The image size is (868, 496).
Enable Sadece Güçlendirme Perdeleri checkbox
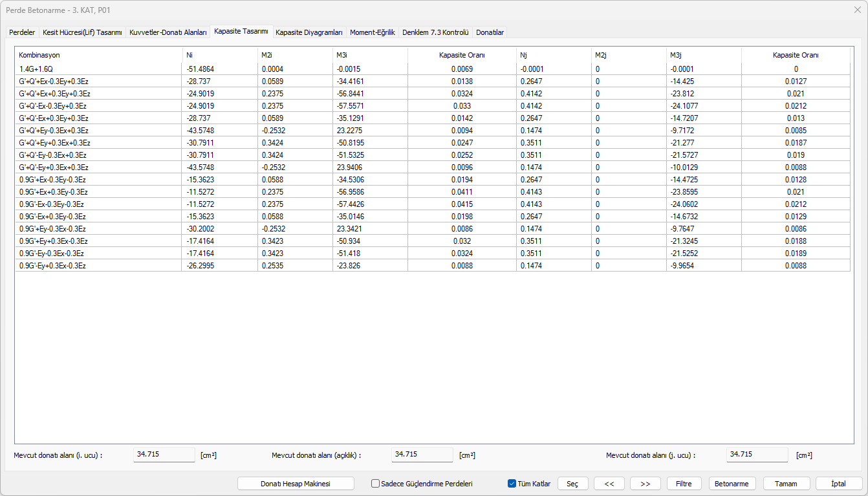tap(375, 484)
